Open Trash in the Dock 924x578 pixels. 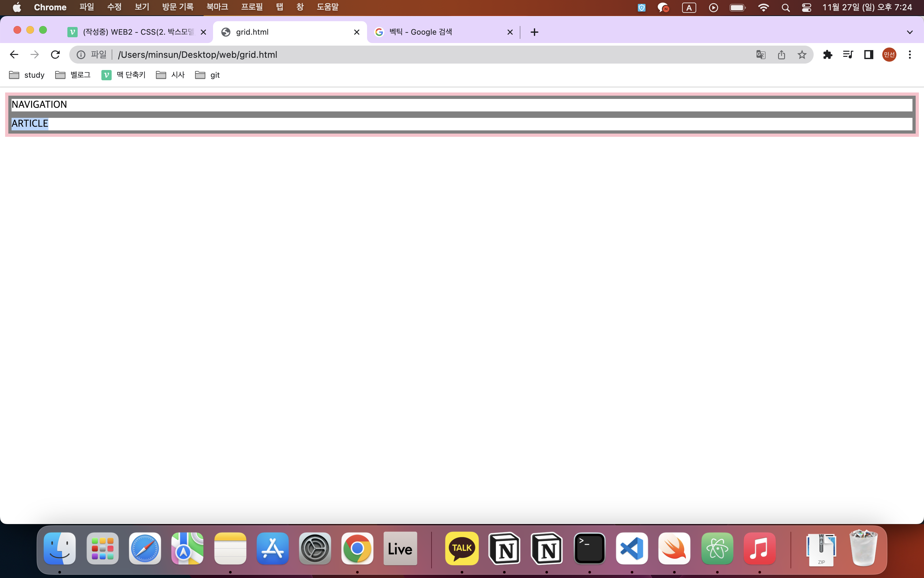point(864,548)
